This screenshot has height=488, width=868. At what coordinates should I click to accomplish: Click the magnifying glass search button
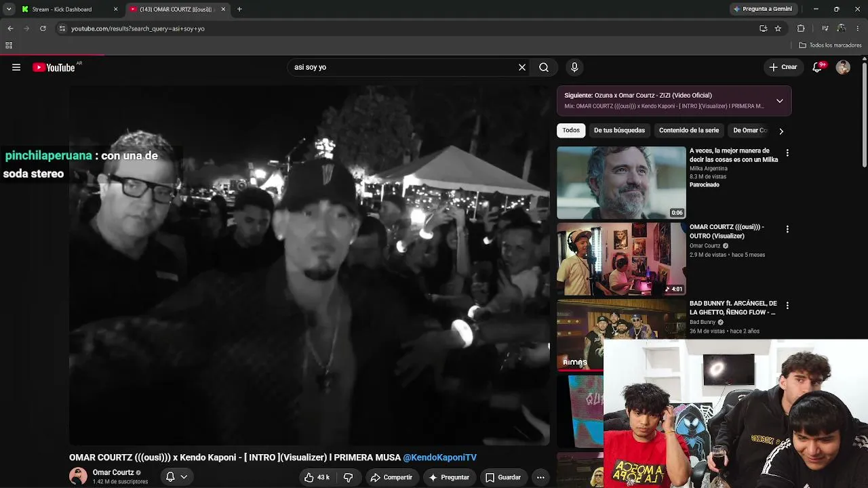[x=544, y=67]
